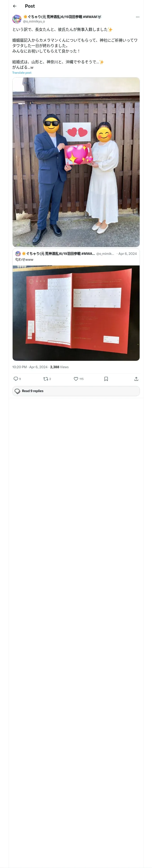This screenshot has width=152, height=868.
Task: Click the speech bubbles icon in Read replies
Action: coord(18,391)
